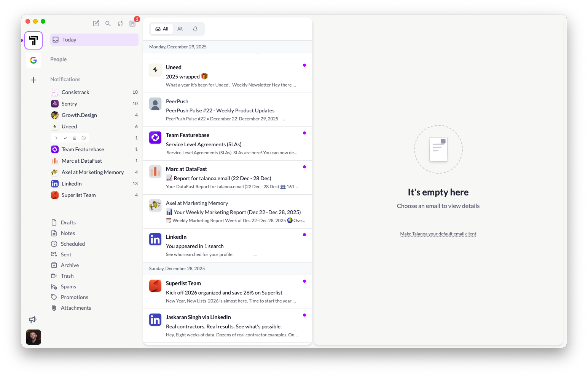The image size is (588, 376).
Task: Delete Uneed notifications via trash icon
Action: (x=74, y=138)
